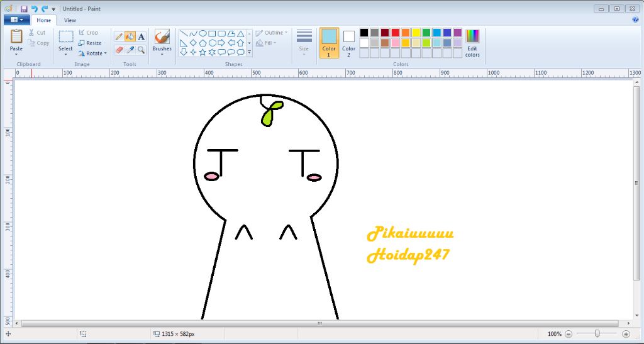This screenshot has height=344, width=644.
Task: Activate the Color 1 foreground button
Action: click(329, 43)
